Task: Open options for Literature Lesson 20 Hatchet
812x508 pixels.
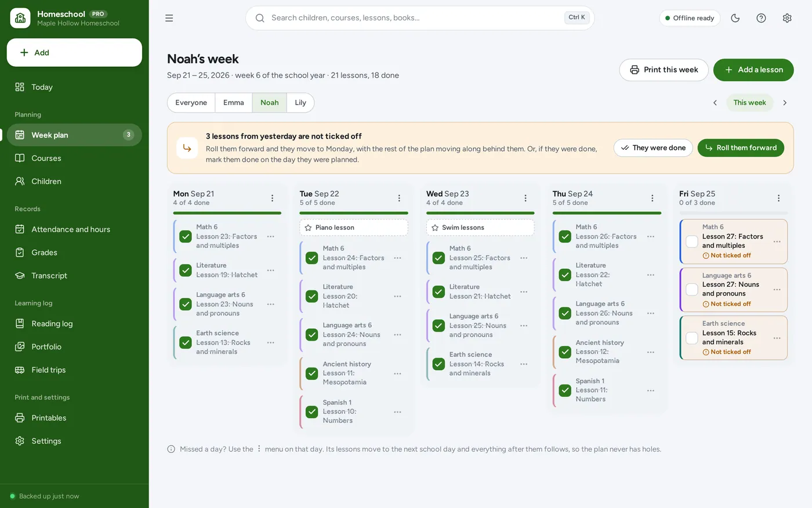Action: 397,296
